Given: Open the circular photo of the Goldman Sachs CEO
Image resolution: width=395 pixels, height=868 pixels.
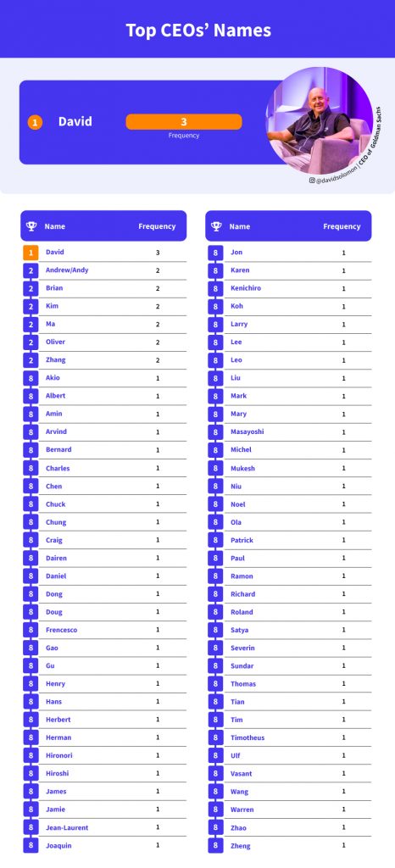Looking at the screenshot, I should 320,121.
